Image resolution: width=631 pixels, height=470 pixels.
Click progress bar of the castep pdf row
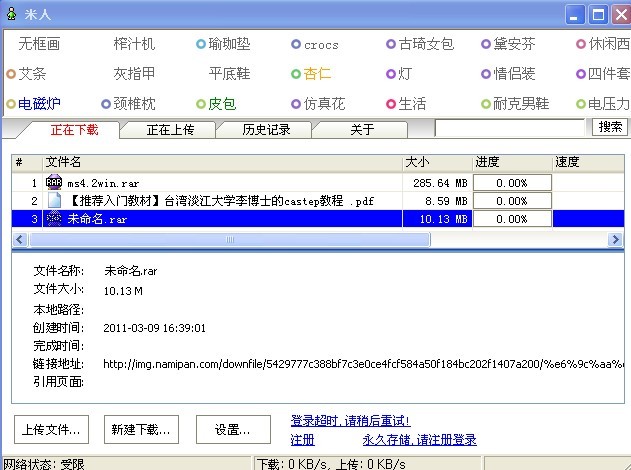[512, 200]
